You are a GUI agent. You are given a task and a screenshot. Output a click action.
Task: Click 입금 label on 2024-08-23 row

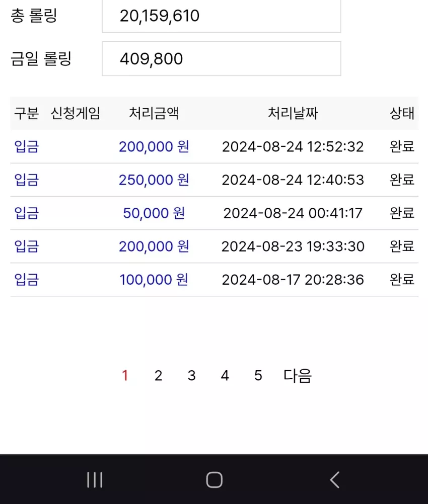click(27, 246)
